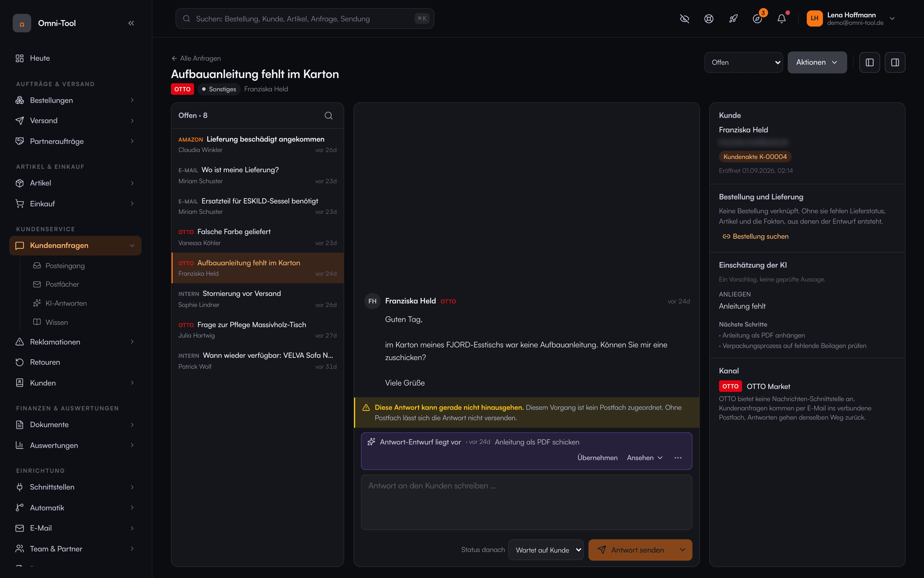
Task: Open the lifebuoy help icon
Action: point(709,19)
